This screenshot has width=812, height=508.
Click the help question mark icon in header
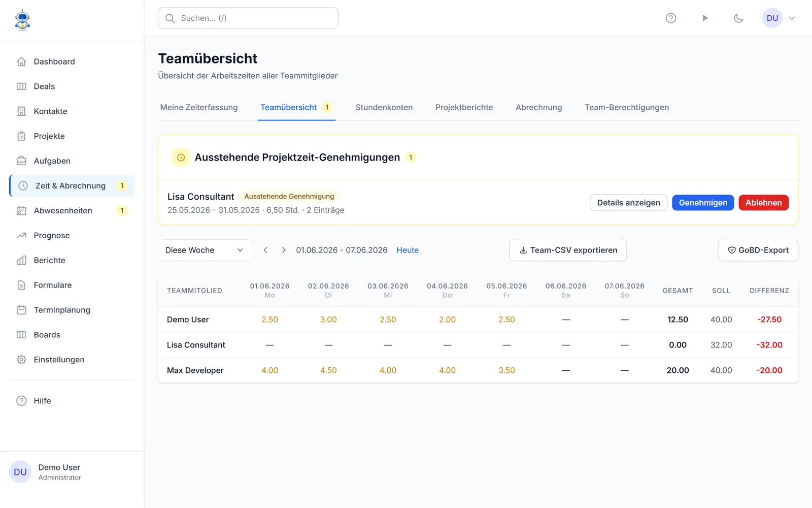[x=671, y=18]
